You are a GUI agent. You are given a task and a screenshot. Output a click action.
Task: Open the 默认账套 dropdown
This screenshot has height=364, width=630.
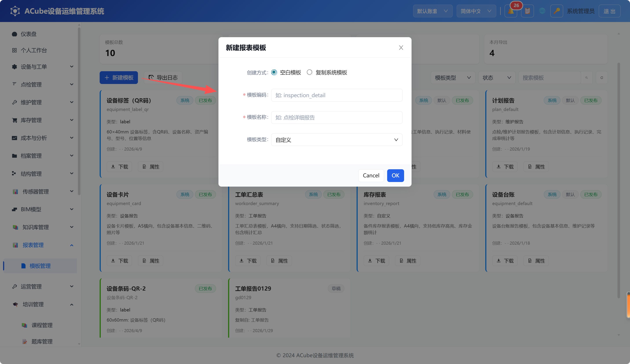tap(432, 11)
